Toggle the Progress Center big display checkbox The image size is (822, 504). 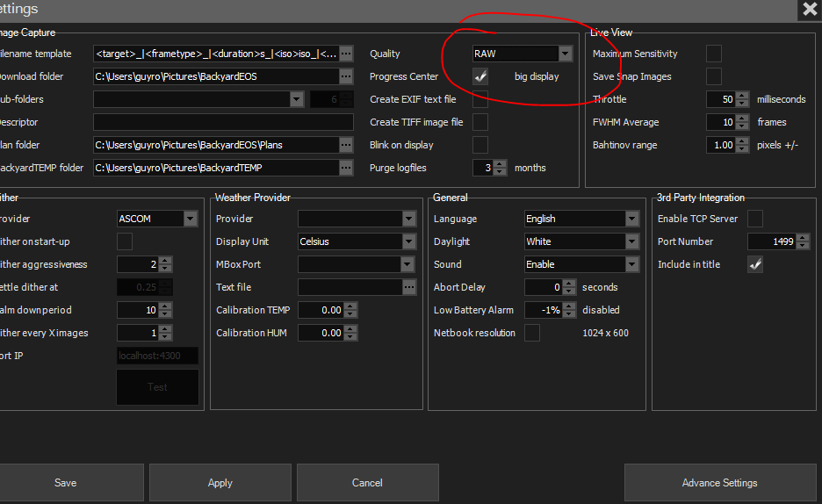coord(480,76)
